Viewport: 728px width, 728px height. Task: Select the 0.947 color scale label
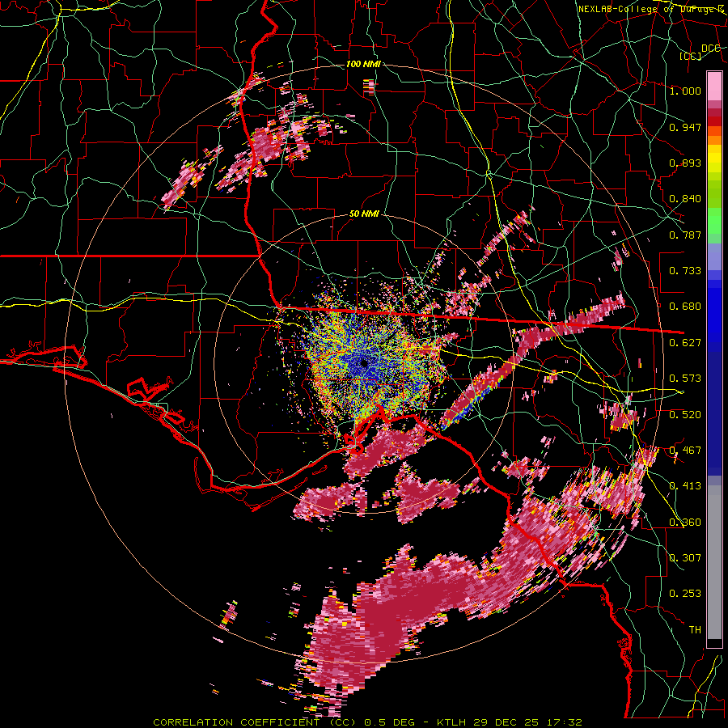[x=685, y=127]
